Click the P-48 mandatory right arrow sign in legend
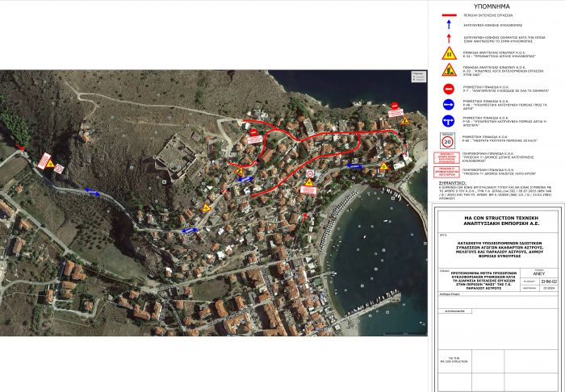The image size is (565, 392). (449, 105)
